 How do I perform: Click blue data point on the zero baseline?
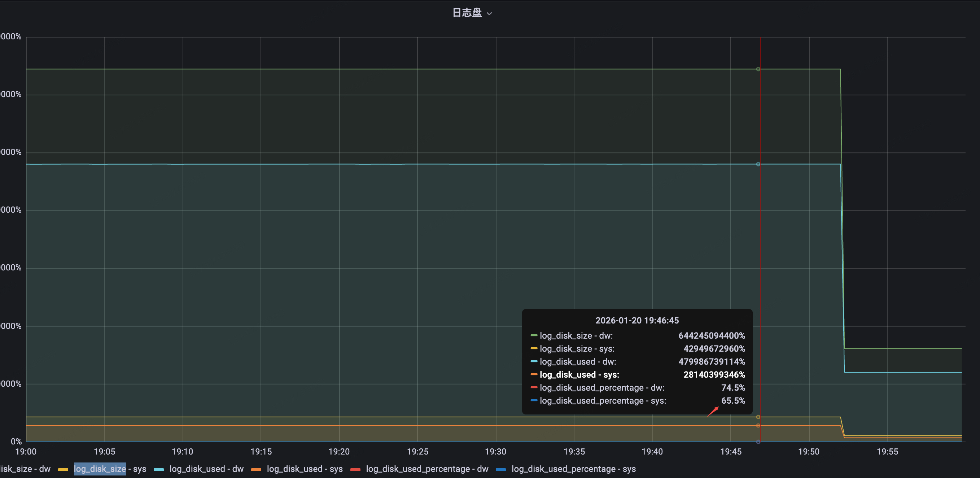758,442
